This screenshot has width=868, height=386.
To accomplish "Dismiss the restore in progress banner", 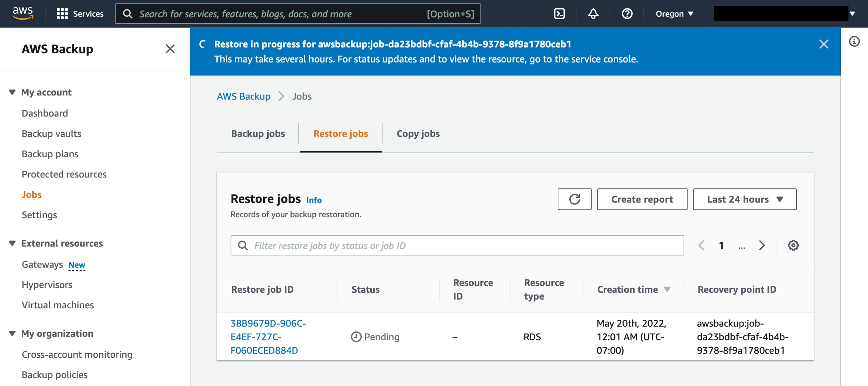I will [x=824, y=44].
